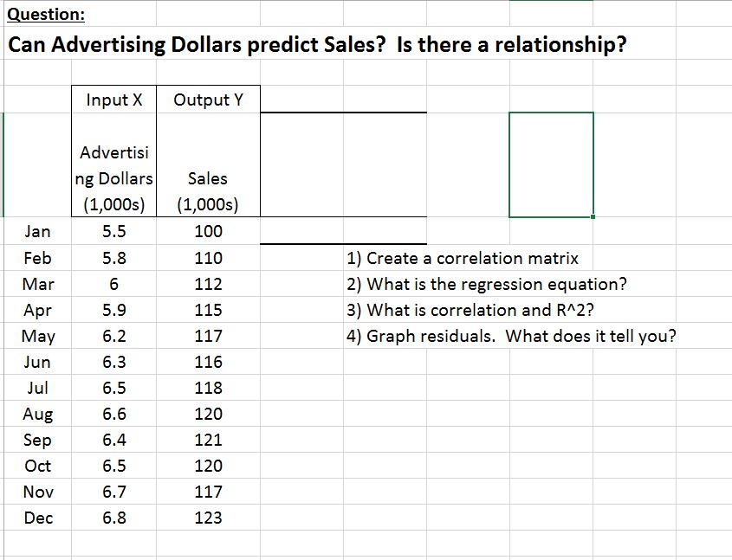Click the "Advertising Dollars (1,000s)" column header cell
This screenshot has width=732, height=560.
pos(114,178)
